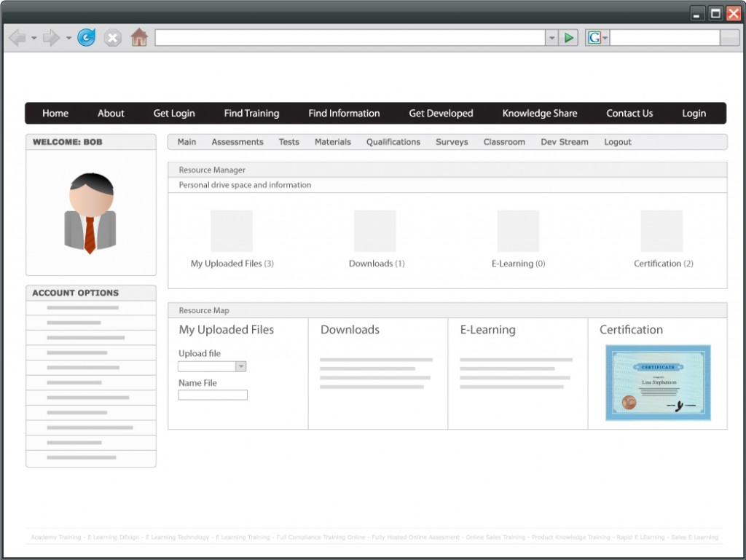Click the browser forward arrow
This screenshot has height=560, width=746.
pos(52,38)
